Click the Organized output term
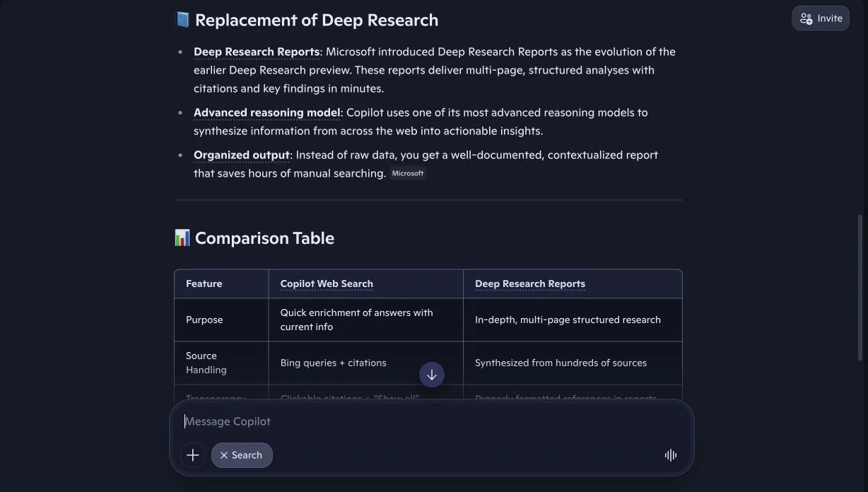868x492 pixels. (242, 155)
